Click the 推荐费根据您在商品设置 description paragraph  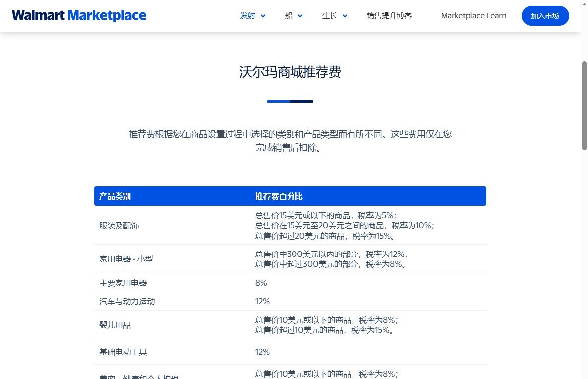290,141
